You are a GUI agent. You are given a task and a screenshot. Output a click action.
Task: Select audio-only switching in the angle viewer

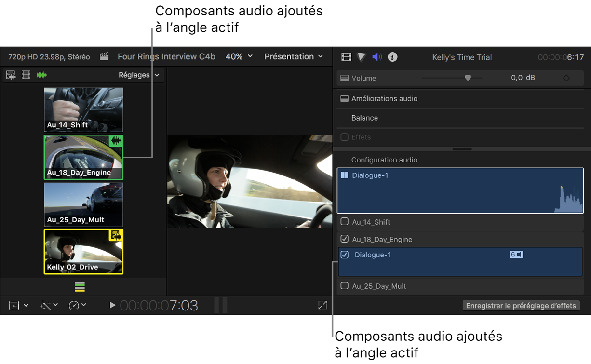[x=42, y=75]
